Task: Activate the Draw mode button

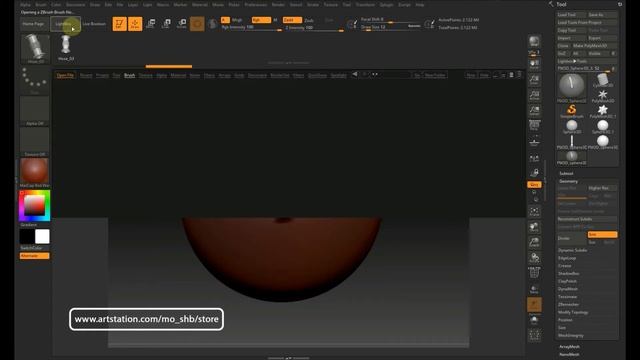Action: click(x=135, y=24)
